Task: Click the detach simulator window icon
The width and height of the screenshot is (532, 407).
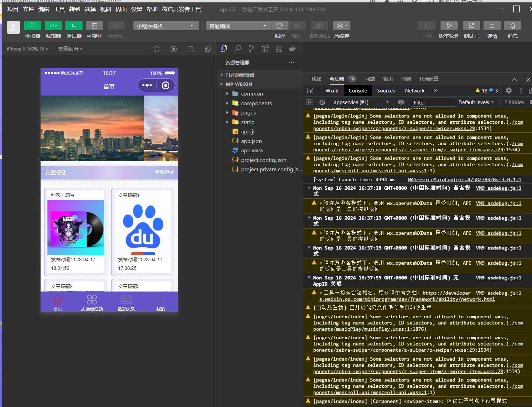Action: pyautogui.click(x=208, y=49)
